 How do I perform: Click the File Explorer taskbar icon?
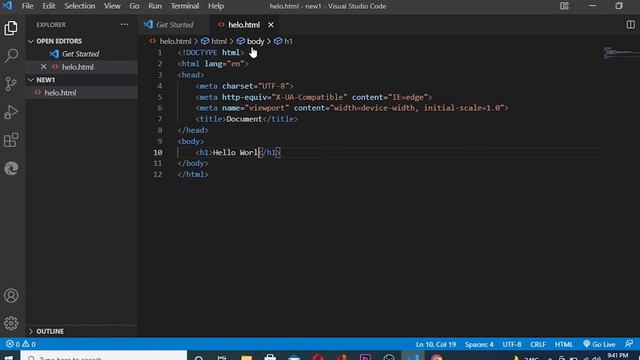pyautogui.click(x=246, y=357)
